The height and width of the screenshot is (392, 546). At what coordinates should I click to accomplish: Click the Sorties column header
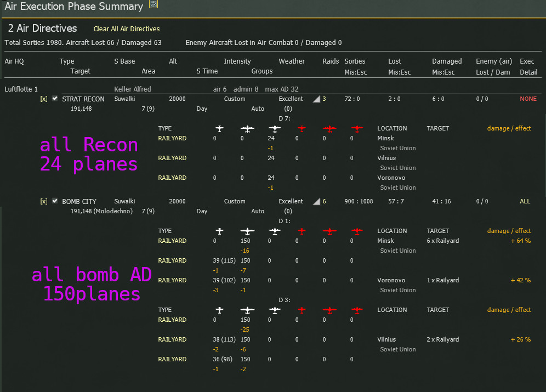[x=355, y=61]
